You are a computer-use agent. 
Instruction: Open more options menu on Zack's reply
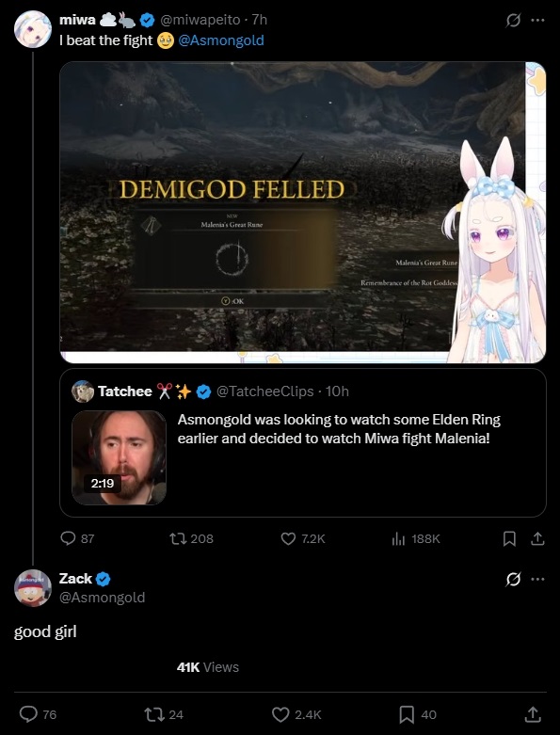pyautogui.click(x=537, y=579)
